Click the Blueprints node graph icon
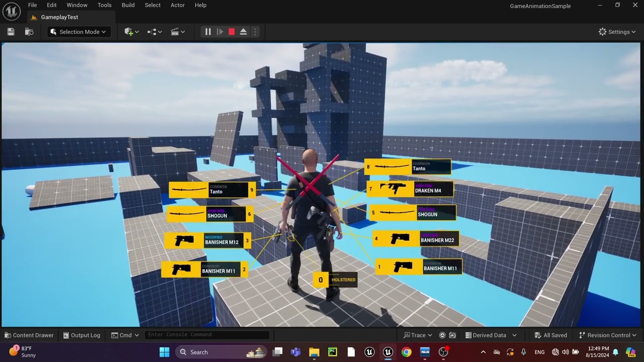The width and height of the screenshot is (644, 362). click(x=151, y=32)
